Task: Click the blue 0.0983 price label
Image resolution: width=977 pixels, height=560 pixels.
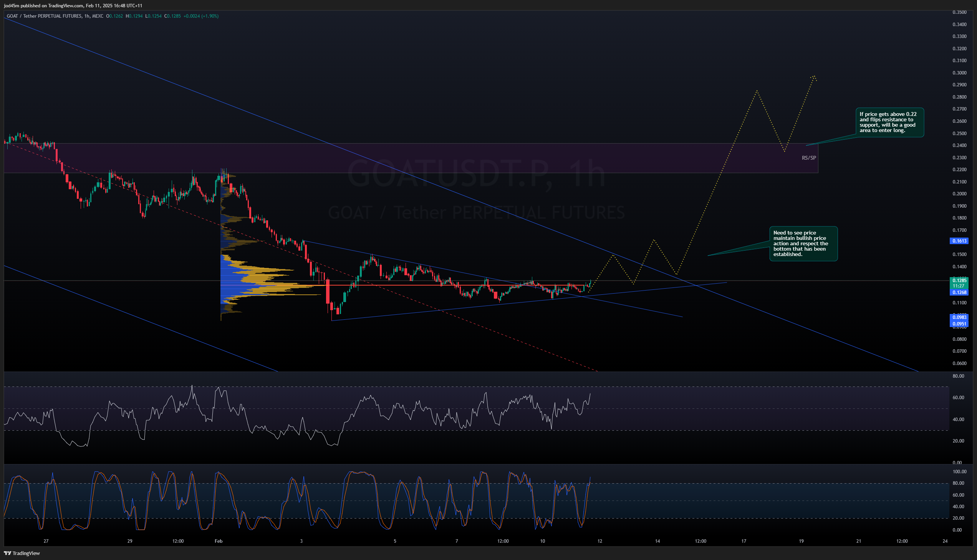Action: click(x=959, y=317)
